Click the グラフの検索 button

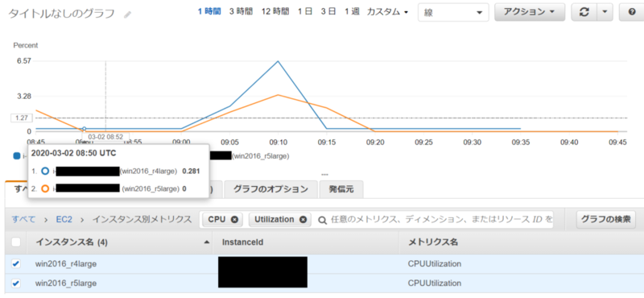tap(606, 220)
